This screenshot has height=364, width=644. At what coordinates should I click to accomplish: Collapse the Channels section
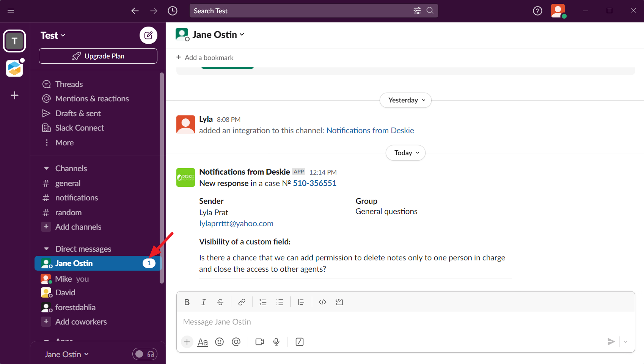point(46,168)
